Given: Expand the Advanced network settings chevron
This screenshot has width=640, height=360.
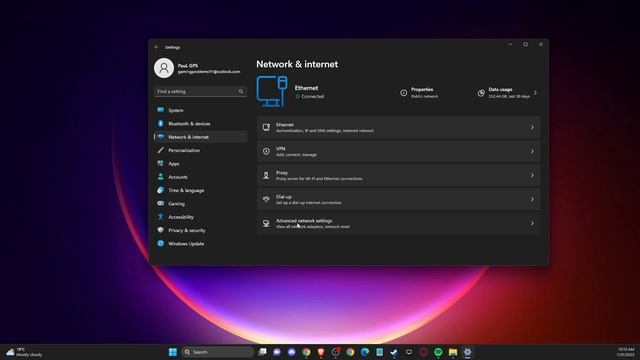Looking at the screenshot, I should coord(532,223).
